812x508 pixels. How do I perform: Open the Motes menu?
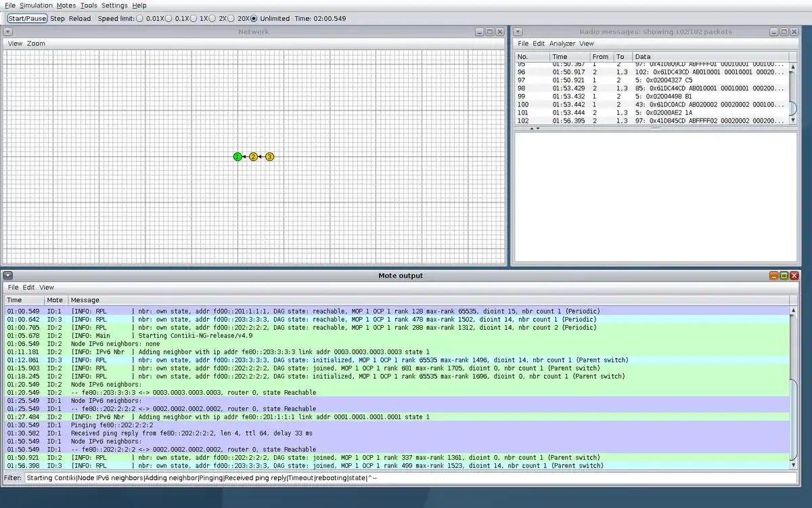pyautogui.click(x=66, y=5)
